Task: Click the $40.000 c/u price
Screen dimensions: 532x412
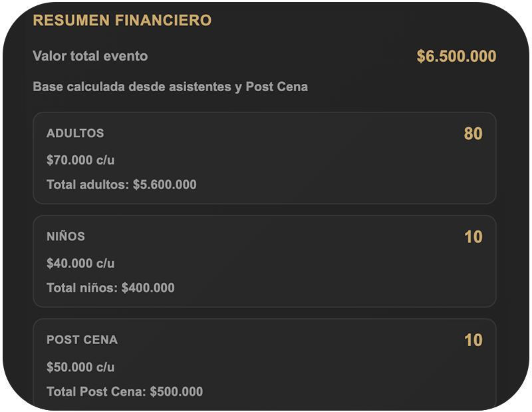Action: pos(80,263)
